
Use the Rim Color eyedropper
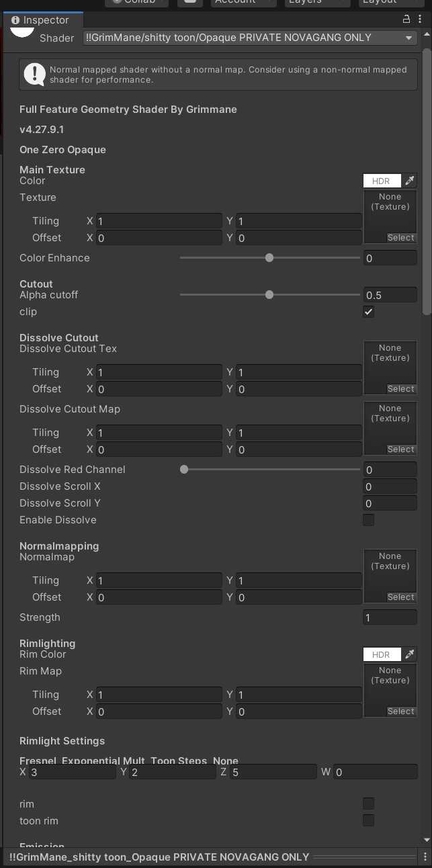click(x=409, y=654)
